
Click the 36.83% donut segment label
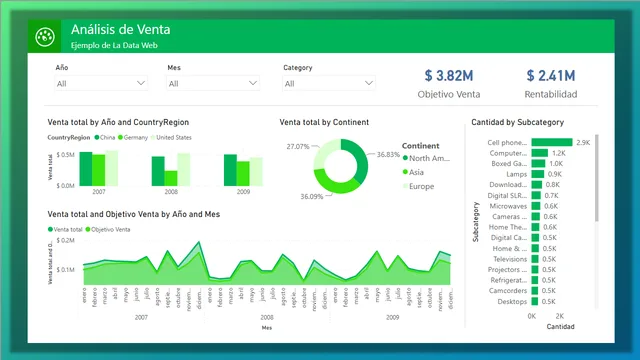(x=388, y=155)
